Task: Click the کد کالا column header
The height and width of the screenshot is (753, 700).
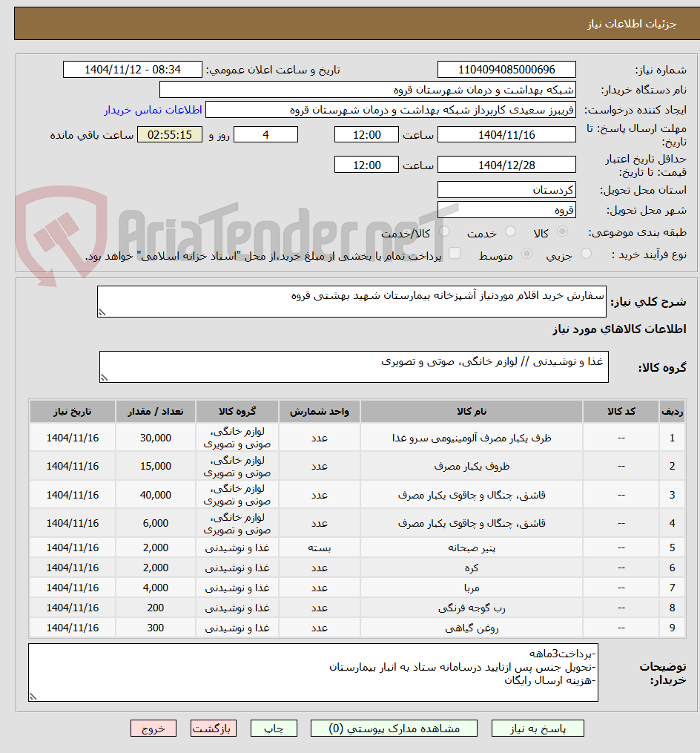Action: [621, 412]
